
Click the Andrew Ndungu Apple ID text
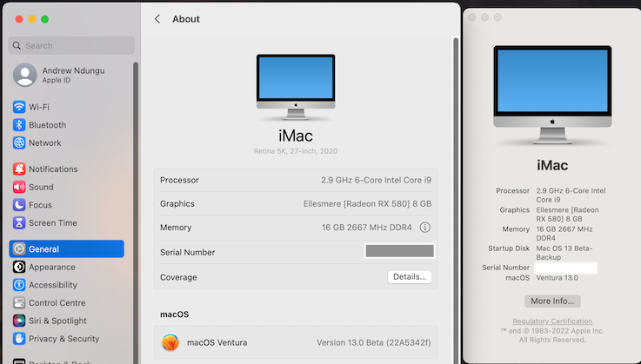[x=74, y=75]
